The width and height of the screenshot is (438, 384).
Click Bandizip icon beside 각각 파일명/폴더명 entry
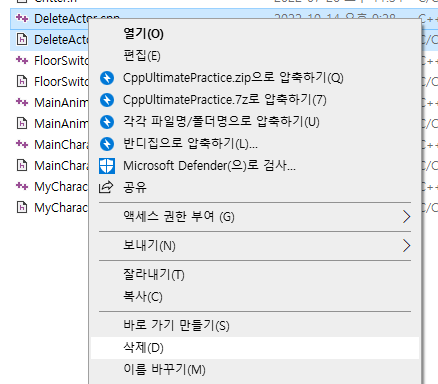point(107,122)
